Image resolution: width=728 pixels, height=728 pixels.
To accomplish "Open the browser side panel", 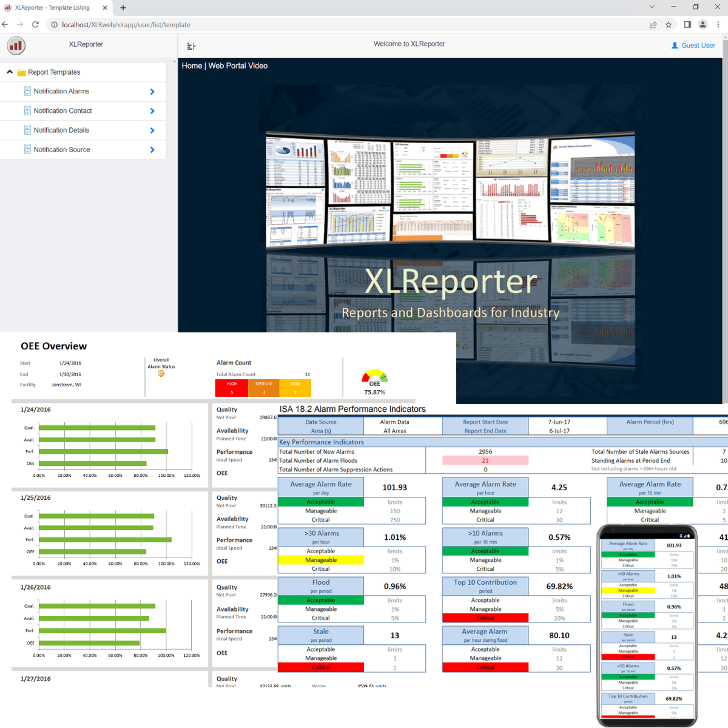I will tap(687, 24).
